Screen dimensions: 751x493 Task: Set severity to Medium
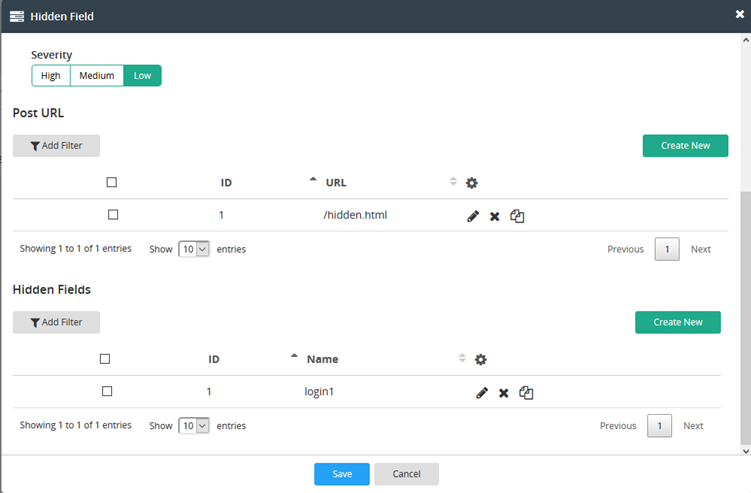tap(97, 76)
